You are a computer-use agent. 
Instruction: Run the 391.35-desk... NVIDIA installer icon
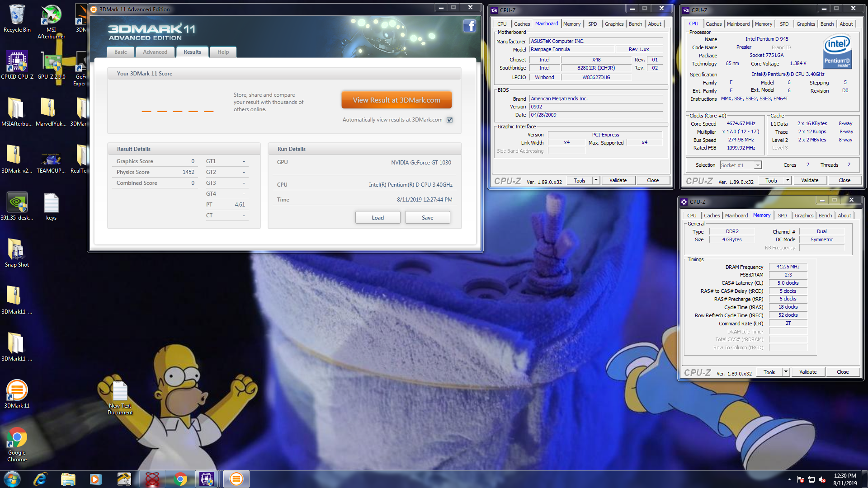tap(17, 206)
